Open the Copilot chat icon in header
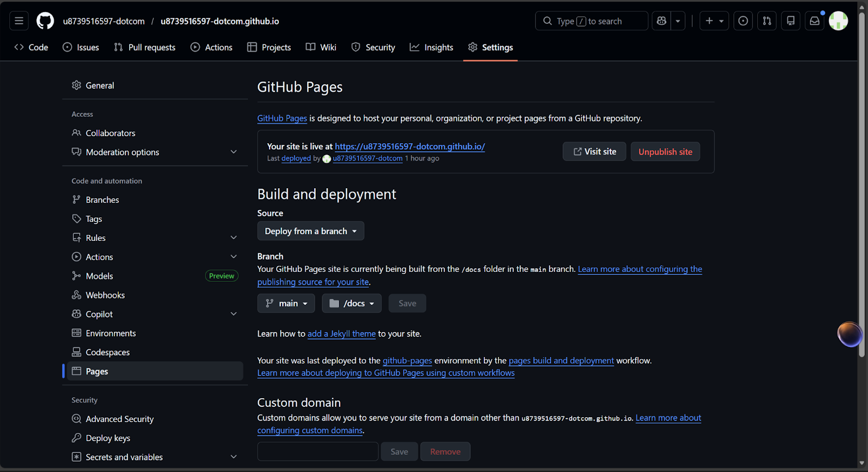This screenshot has height=472, width=868. pyautogui.click(x=661, y=21)
